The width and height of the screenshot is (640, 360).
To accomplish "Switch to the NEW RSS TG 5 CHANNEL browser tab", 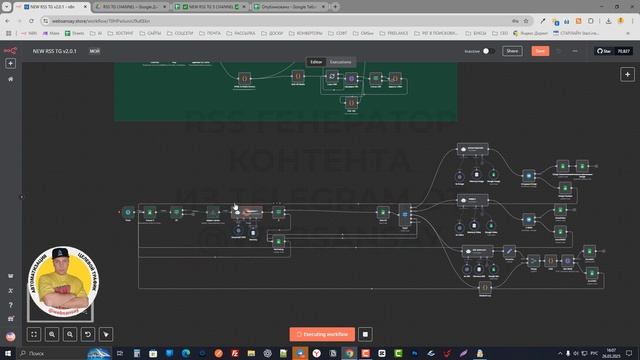I will tap(211, 7).
